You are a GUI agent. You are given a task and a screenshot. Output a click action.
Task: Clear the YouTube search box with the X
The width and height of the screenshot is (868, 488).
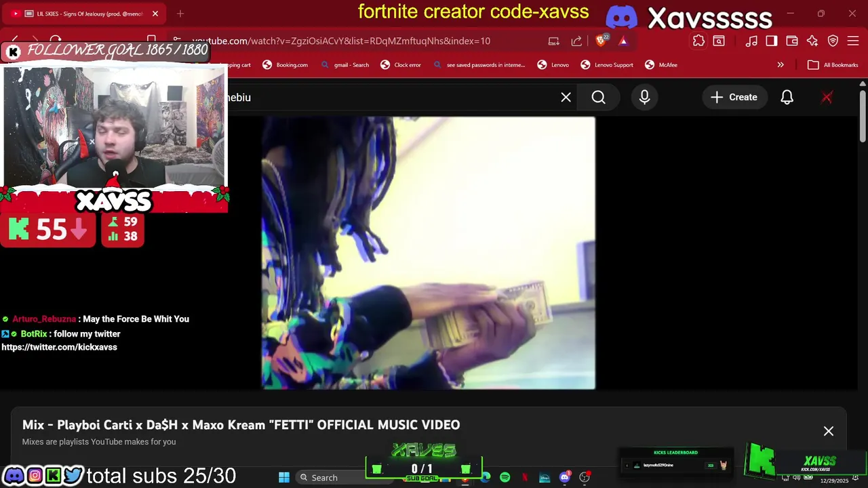[x=566, y=98]
